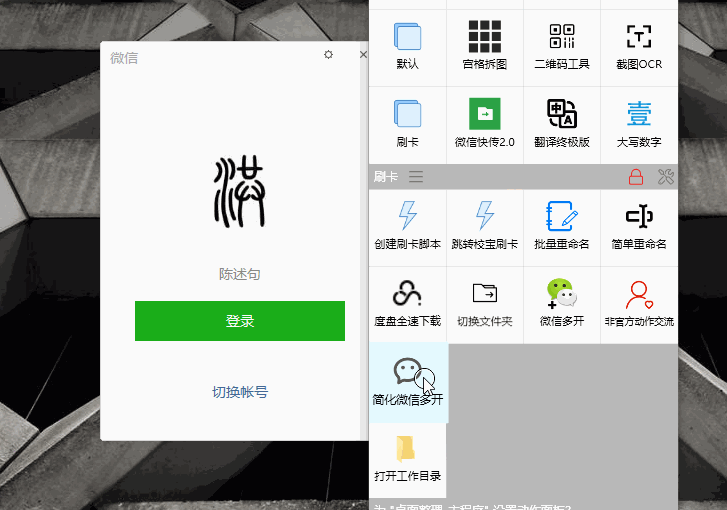
Task: Close the WeChat login window
Action: pos(363,55)
